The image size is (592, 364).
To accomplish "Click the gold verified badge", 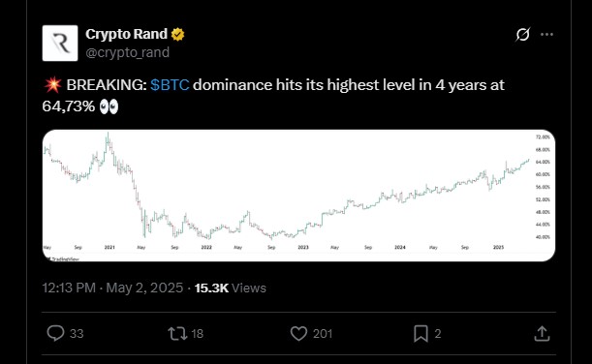I will point(178,34).
